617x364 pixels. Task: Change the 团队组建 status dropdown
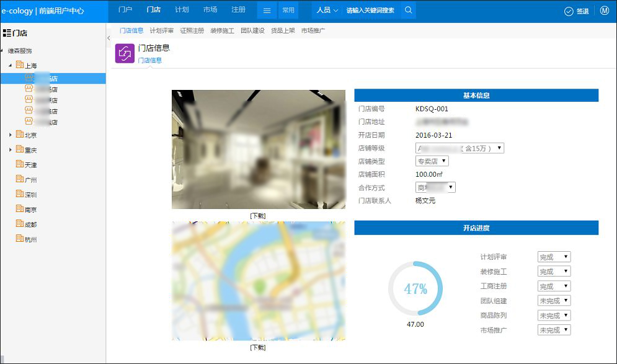pos(553,300)
